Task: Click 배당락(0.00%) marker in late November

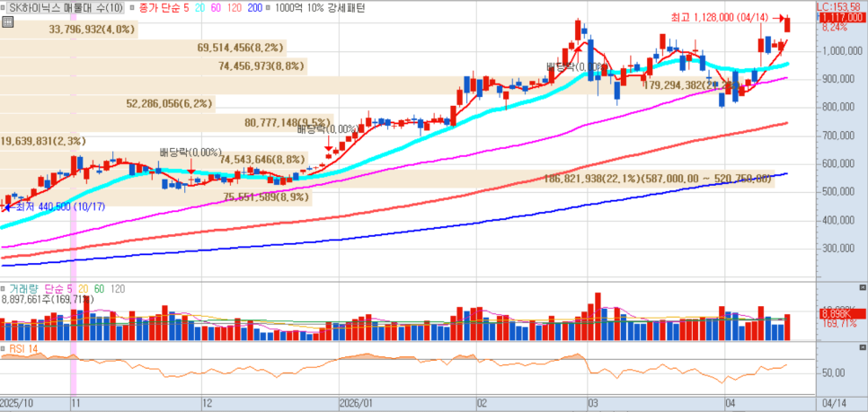Action: (x=190, y=152)
